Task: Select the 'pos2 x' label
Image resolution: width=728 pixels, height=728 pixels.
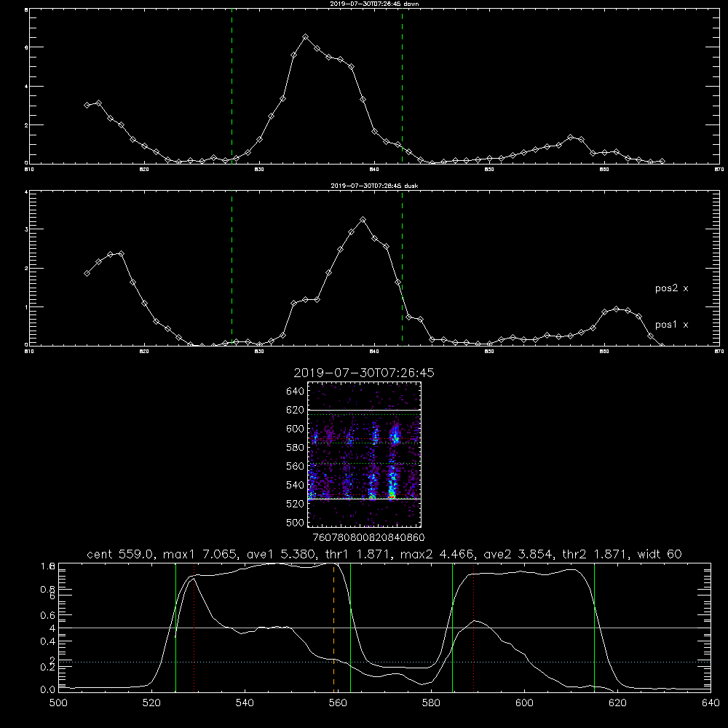Action: coord(671,288)
